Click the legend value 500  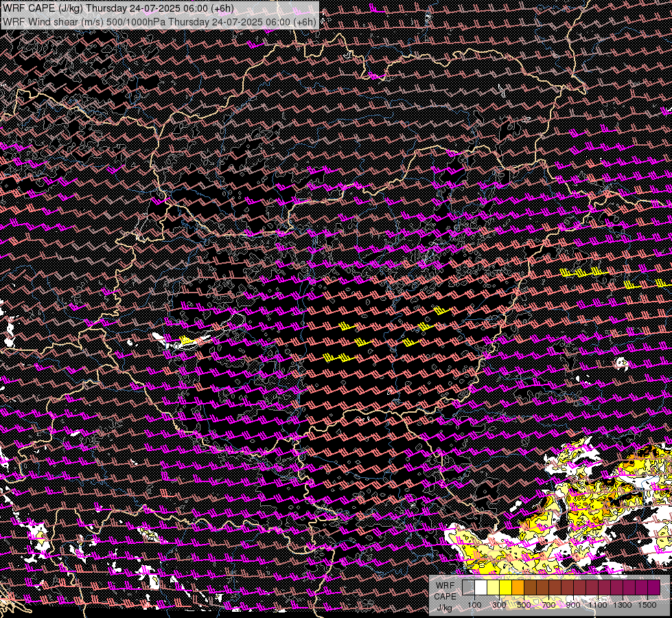524,605
